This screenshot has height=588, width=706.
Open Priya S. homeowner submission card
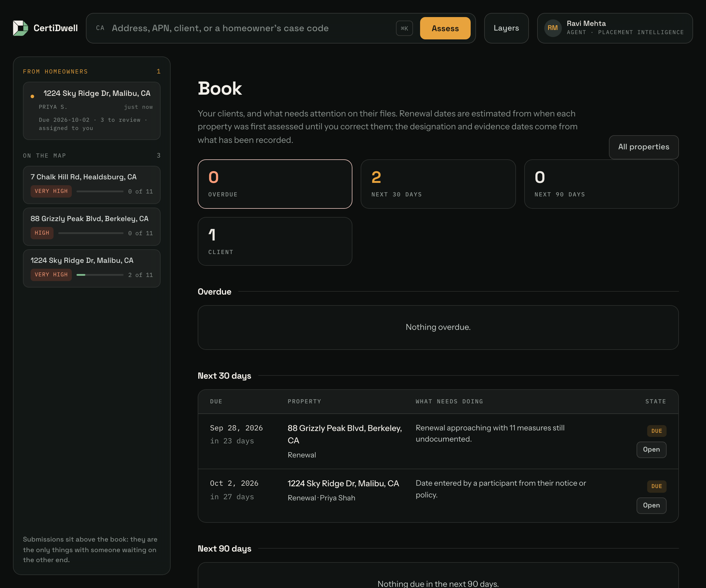tap(91, 111)
